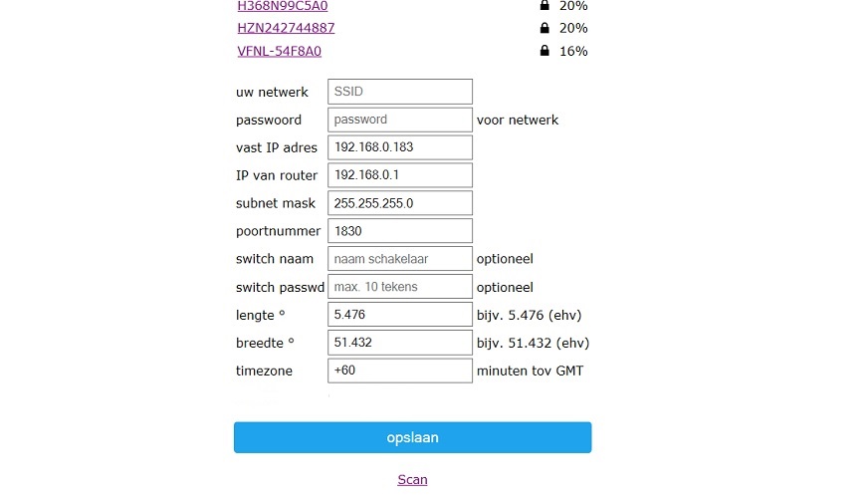Click lock icon beside VFNL-54F8A0

point(544,51)
